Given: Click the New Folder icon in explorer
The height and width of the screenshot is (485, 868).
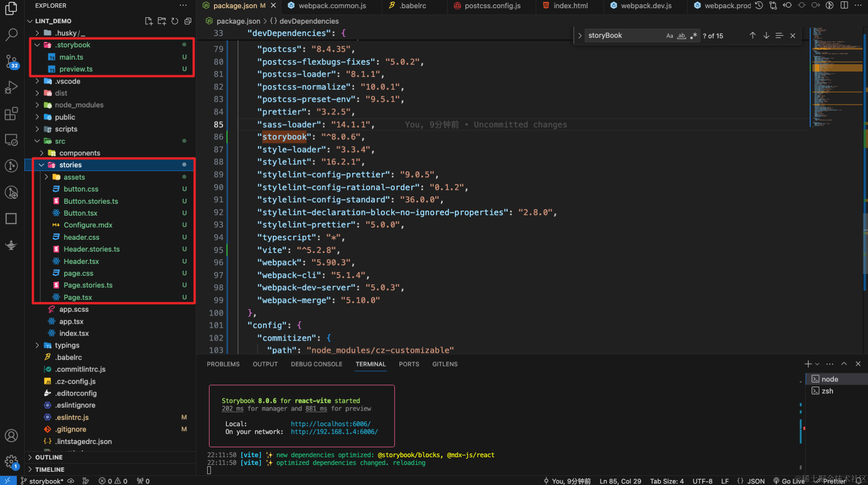Looking at the screenshot, I should pos(162,21).
